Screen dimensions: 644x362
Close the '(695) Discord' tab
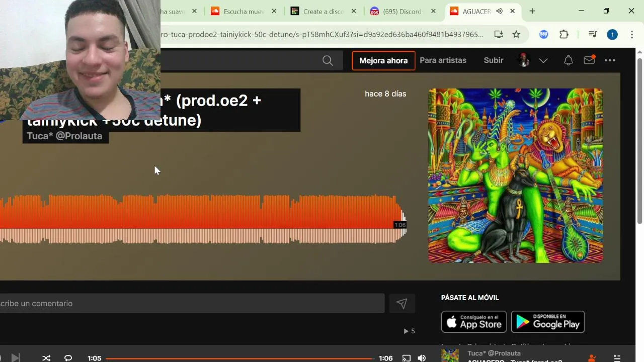pos(433,11)
